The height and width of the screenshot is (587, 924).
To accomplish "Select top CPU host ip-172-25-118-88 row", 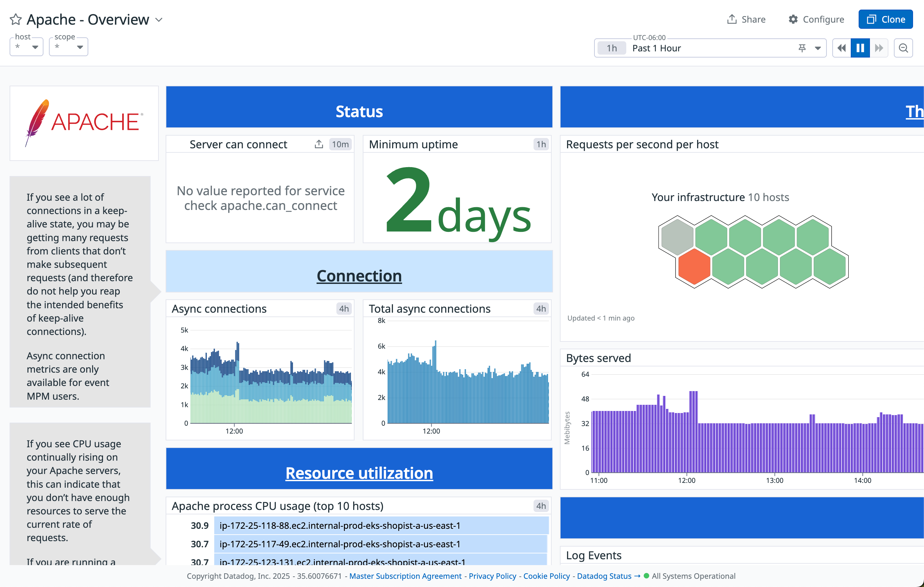I will pos(339,525).
